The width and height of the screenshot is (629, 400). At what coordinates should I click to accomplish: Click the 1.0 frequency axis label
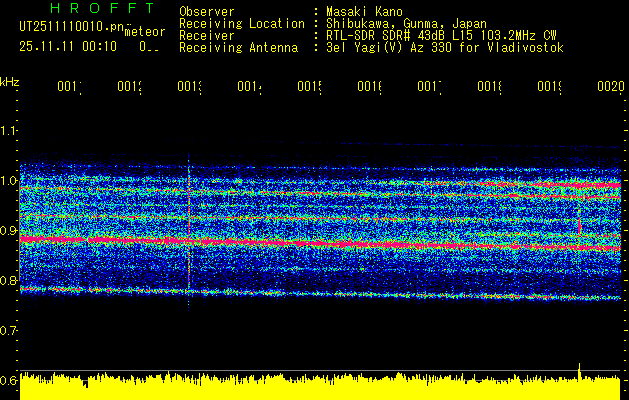9,180
